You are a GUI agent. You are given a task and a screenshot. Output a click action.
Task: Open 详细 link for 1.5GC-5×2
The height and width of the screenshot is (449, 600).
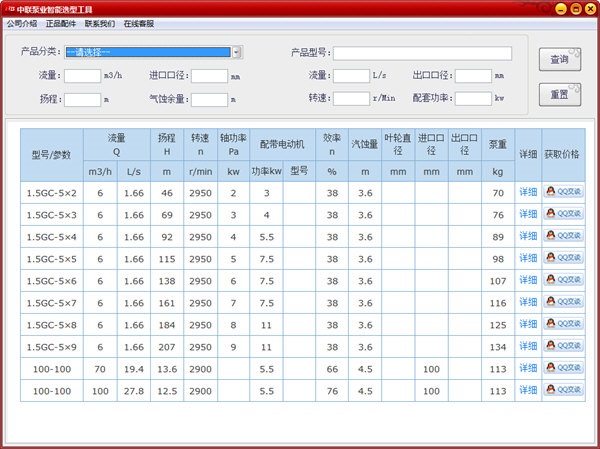(x=528, y=191)
